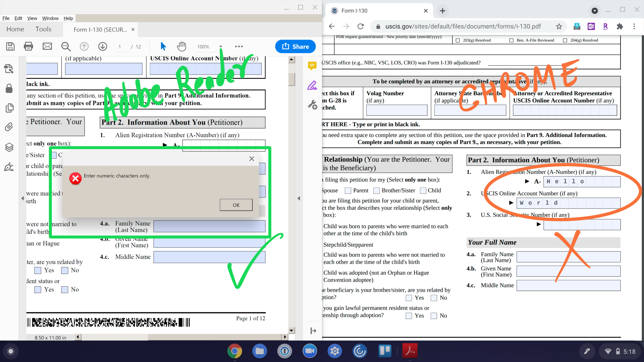
Task: Open the Attachments paperclip panel
Action: tap(9, 127)
